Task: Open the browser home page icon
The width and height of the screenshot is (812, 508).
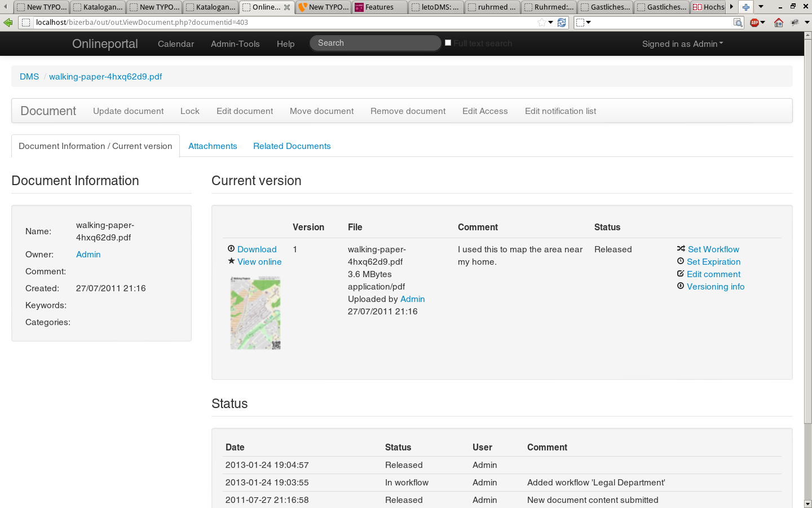Action: tap(779, 23)
